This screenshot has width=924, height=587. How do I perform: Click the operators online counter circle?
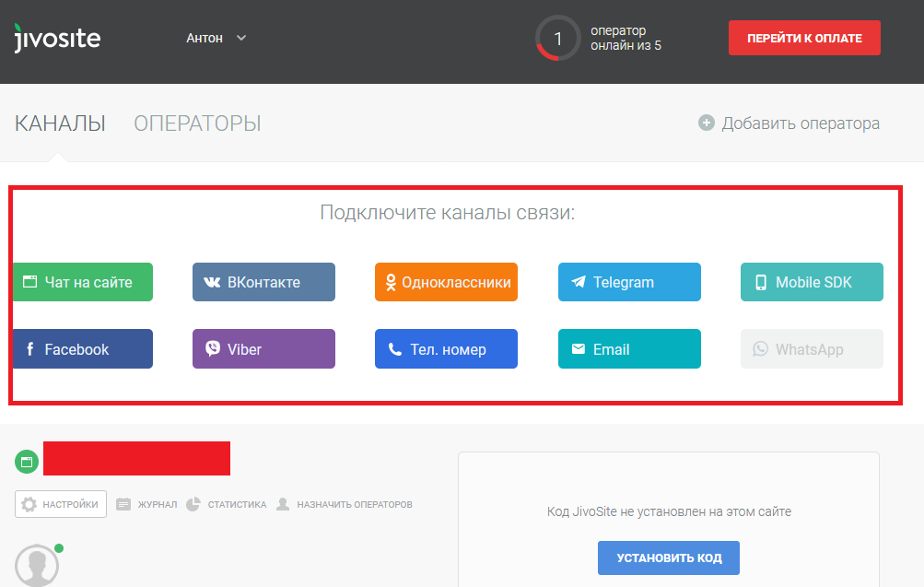point(557,39)
